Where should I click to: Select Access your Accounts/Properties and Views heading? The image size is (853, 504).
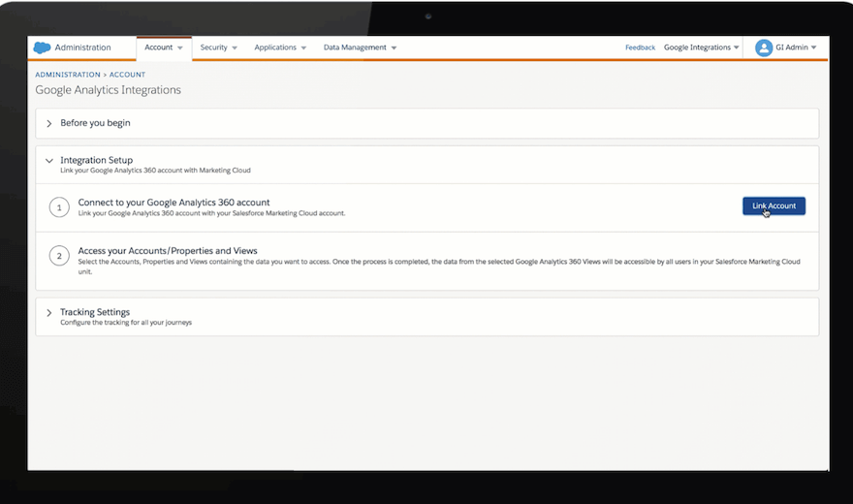pyautogui.click(x=168, y=250)
